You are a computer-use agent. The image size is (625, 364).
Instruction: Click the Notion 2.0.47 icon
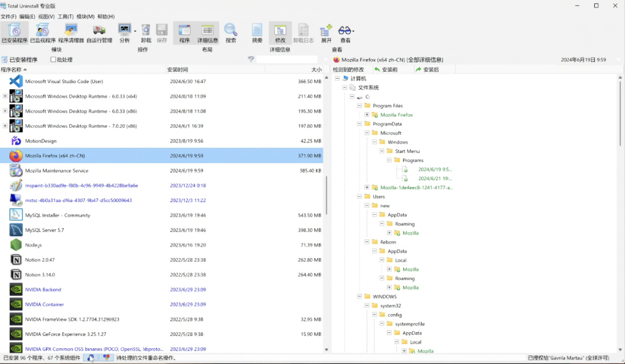click(16, 260)
